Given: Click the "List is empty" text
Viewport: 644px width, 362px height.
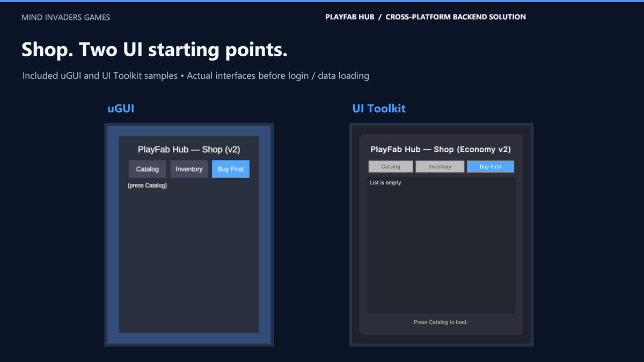Looking at the screenshot, I should (x=385, y=183).
